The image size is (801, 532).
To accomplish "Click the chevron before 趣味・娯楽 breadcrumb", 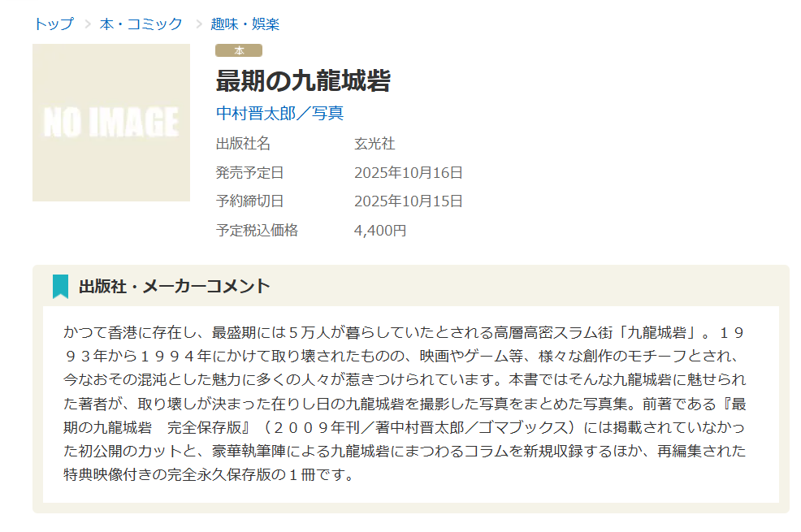I will [197, 24].
